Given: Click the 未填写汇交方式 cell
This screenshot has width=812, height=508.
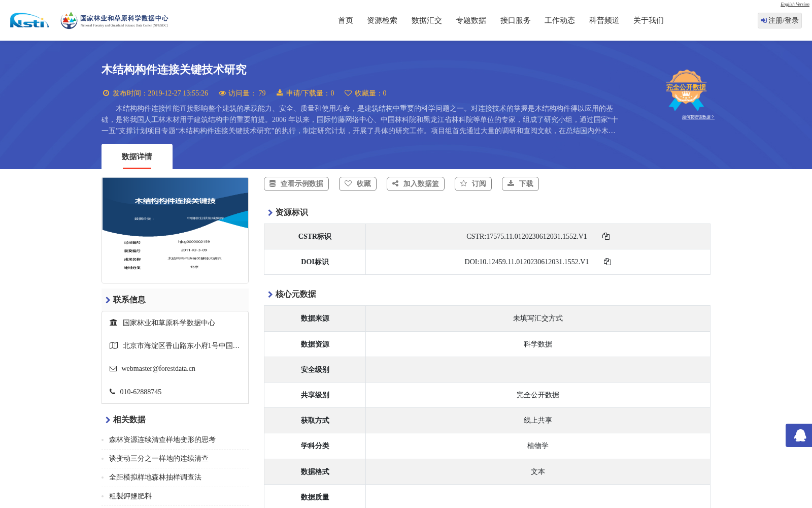Looking at the screenshot, I should tap(538, 319).
